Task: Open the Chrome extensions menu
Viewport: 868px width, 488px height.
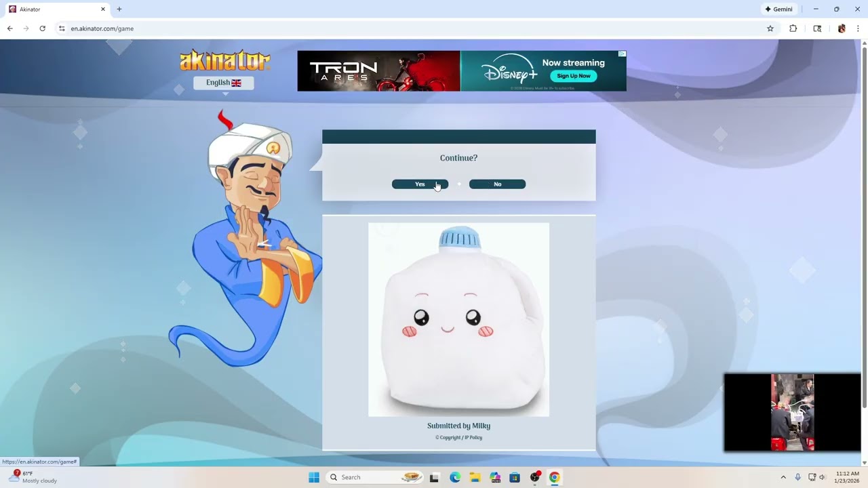Action: coord(793,28)
